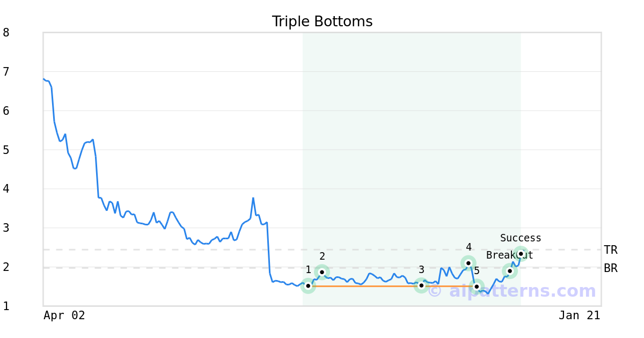
Task: Click the price spike peak near 3.8
Action: [x=253, y=198]
